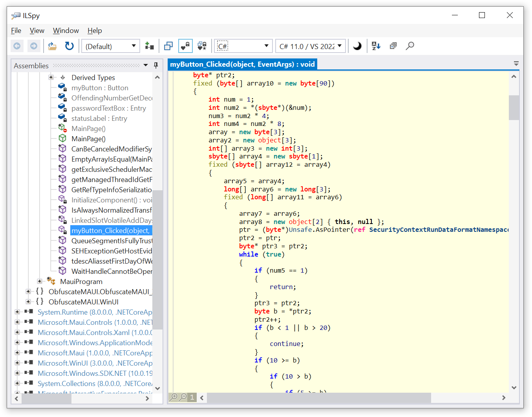This screenshot has height=417, width=532.
Task: Open the search pane with the magnifier icon
Action: click(410, 46)
